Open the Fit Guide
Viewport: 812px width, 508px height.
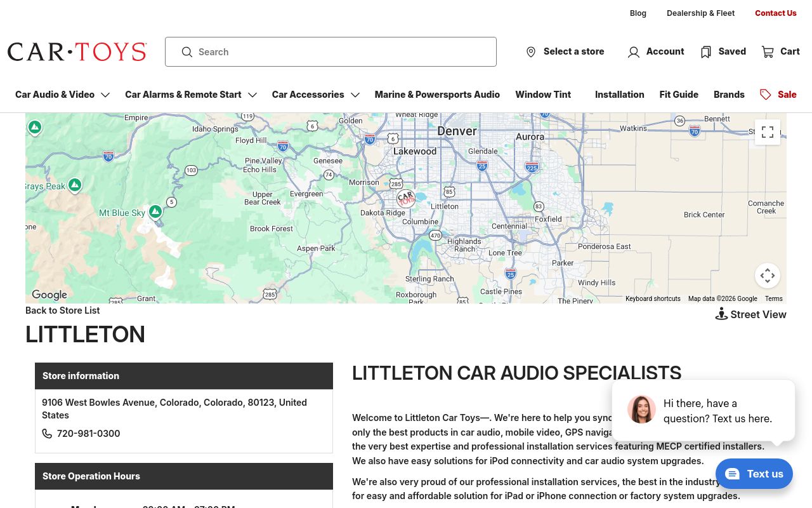pos(679,95)
